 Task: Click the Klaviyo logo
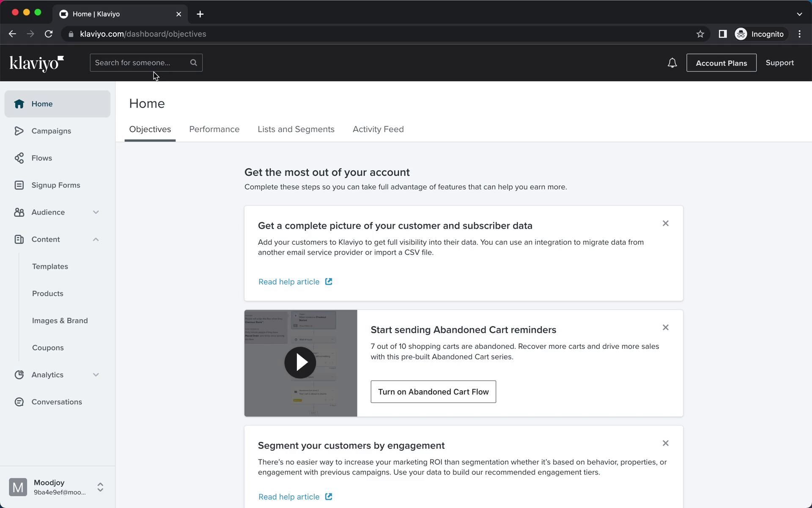36,63
